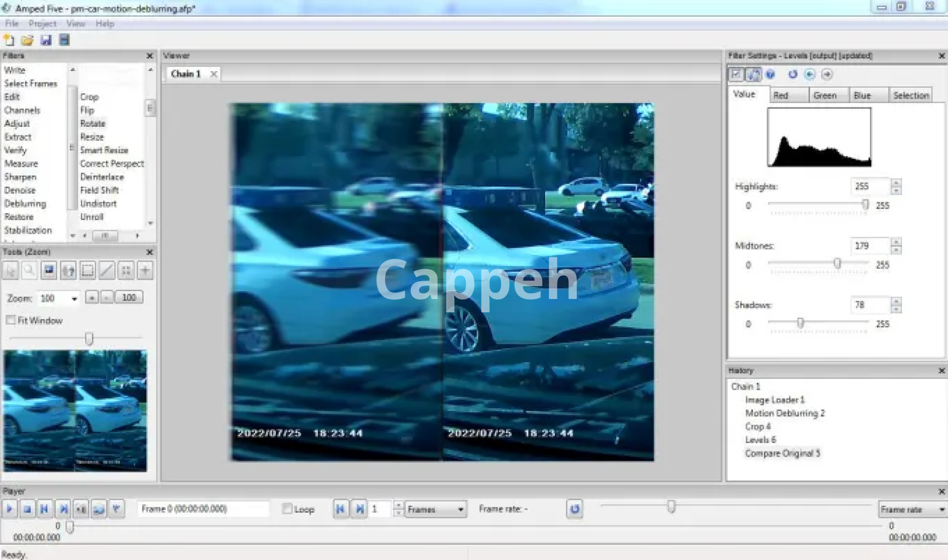
Task: Click the Save project disk icon
Action: coord(46,40)
